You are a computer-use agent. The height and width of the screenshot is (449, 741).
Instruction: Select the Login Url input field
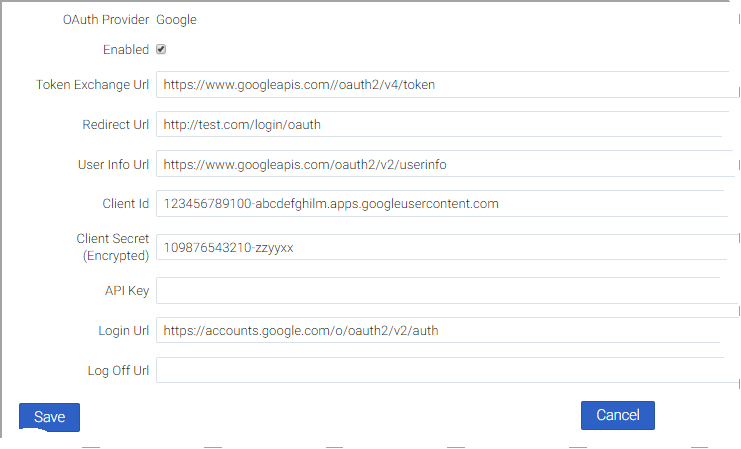[x=440, y=330]
